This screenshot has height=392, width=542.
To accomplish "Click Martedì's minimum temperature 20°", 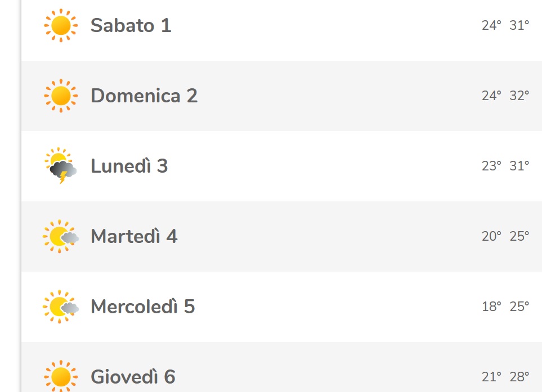I will click(491, 237).
